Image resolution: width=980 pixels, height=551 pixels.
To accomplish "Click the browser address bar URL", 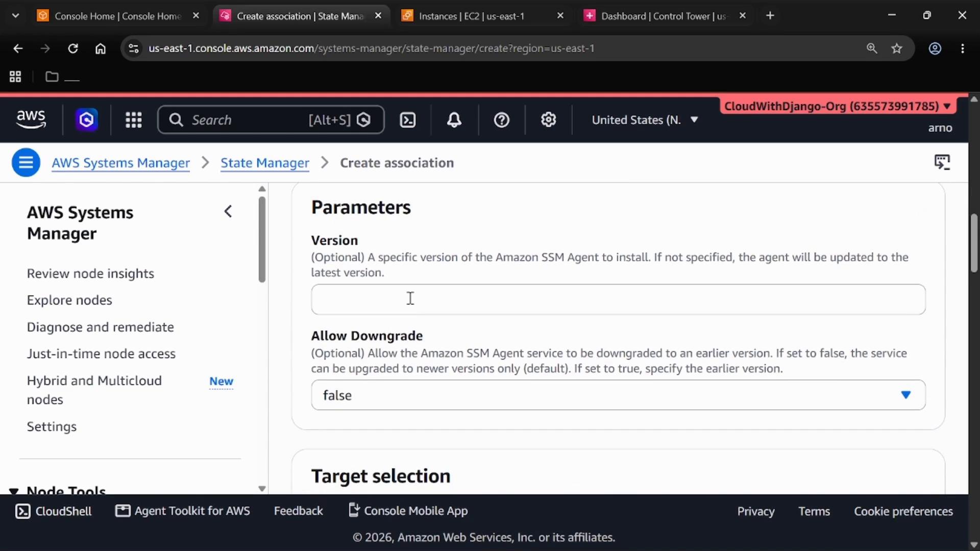I will [x=371, y=48].
